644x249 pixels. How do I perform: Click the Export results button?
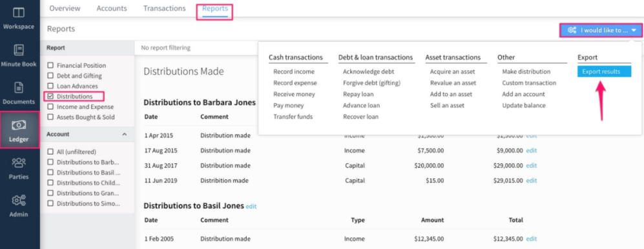[x=604, y=72]
